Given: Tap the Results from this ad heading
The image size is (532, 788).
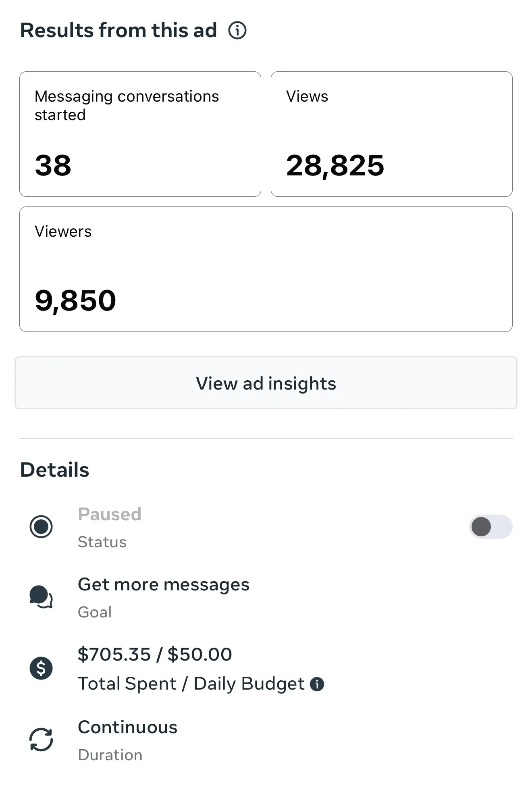Looking at the screenshot, I should point(118,30).
